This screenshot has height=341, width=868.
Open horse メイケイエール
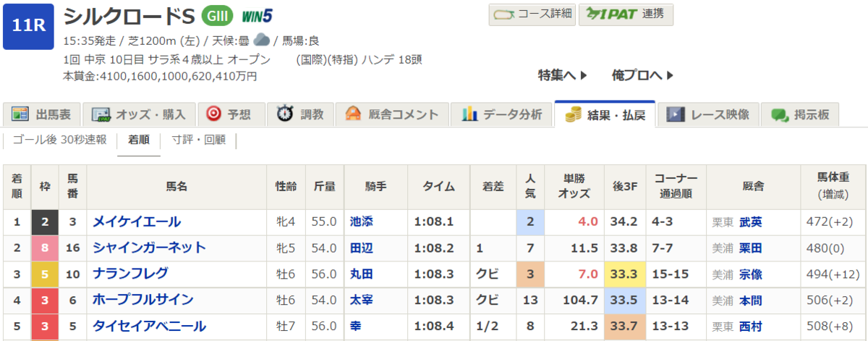pos(137,222)
